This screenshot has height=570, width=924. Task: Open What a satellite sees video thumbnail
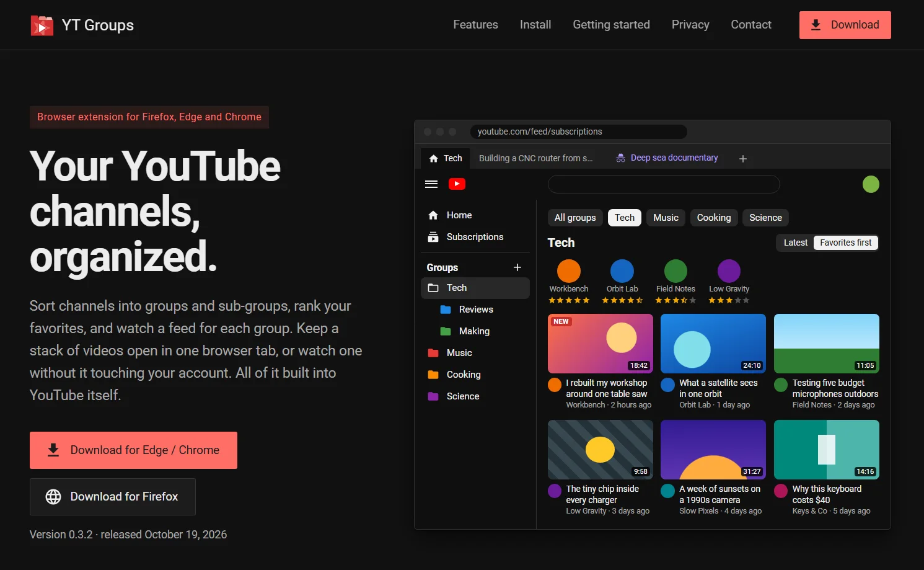click(713, 344)
